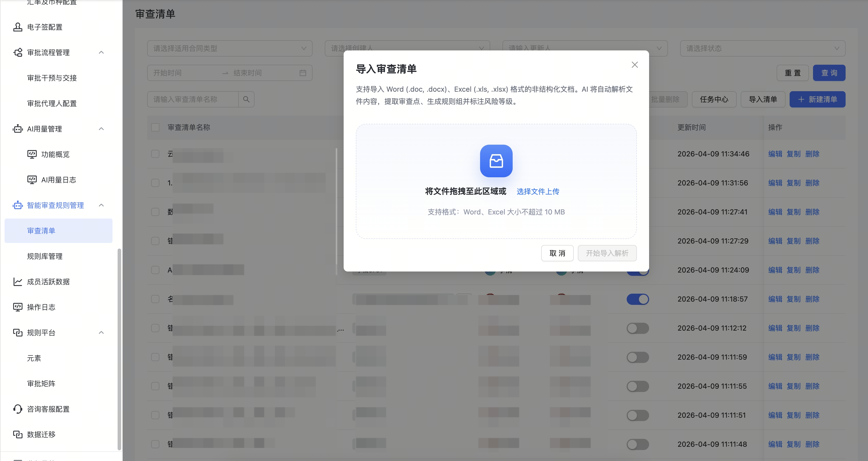Click the 操作日志 monitor icon
The image size is (868, 461).
(x=18, y=307)
